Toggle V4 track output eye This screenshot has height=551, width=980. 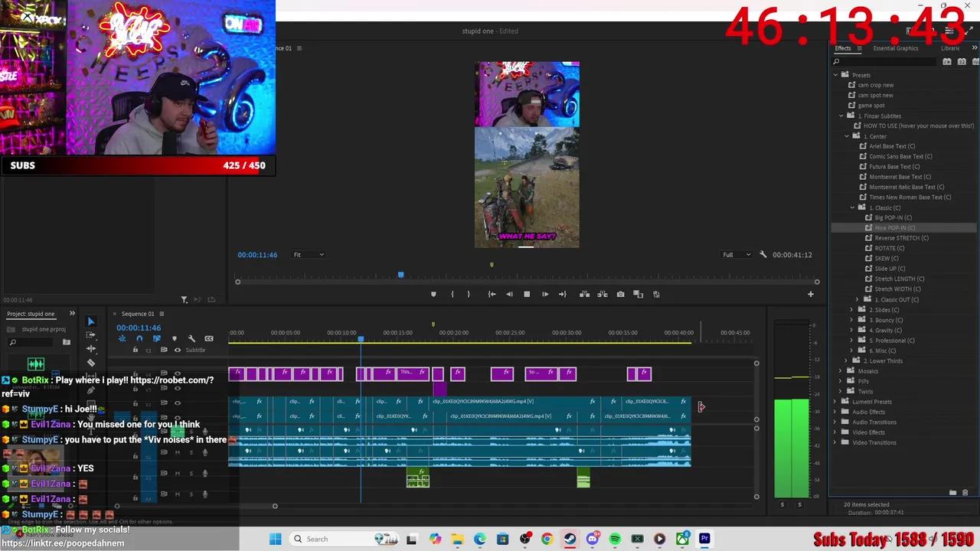(178, 373)
